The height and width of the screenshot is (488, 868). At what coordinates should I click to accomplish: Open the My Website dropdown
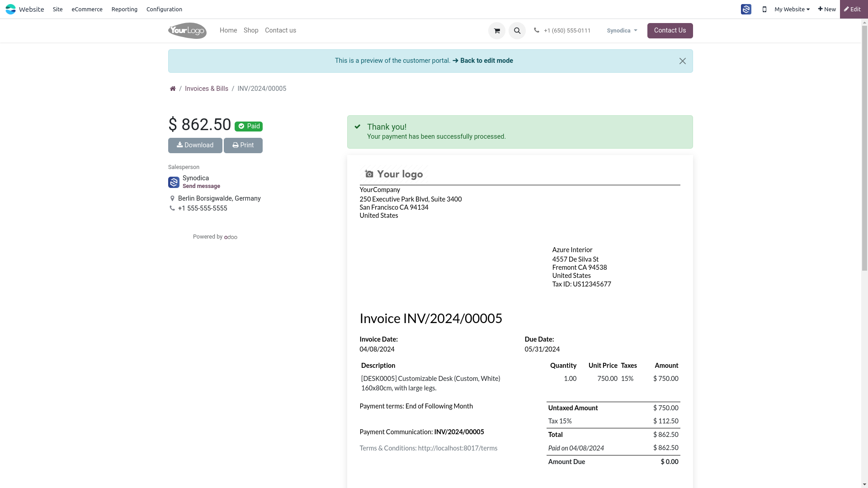[792, 9]
